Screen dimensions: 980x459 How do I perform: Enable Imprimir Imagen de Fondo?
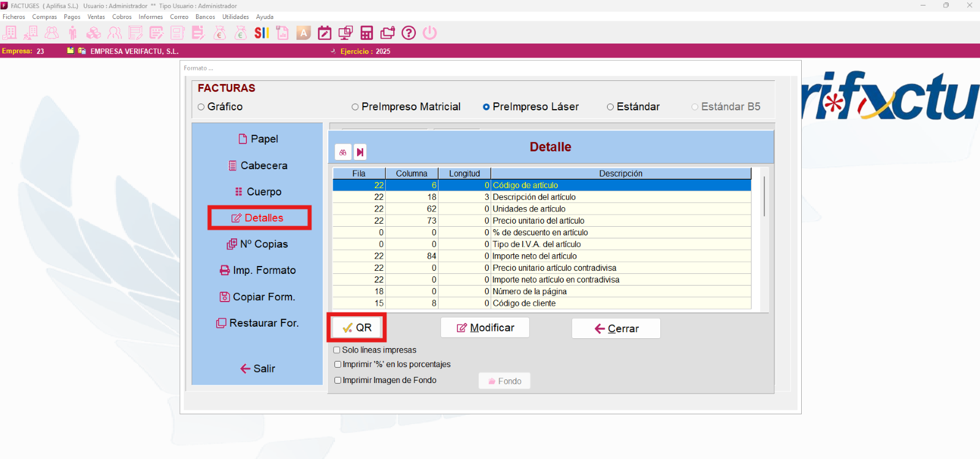point(337,380)
